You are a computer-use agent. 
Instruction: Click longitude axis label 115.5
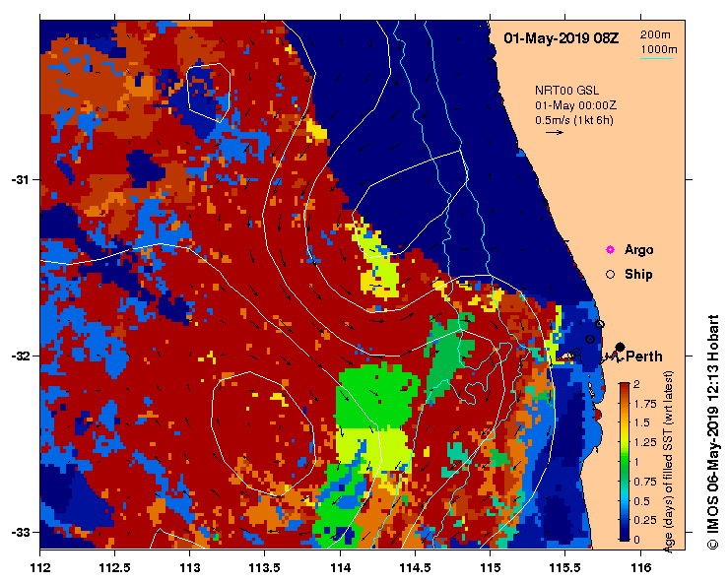pyautogui.click(x=565, y=567)
